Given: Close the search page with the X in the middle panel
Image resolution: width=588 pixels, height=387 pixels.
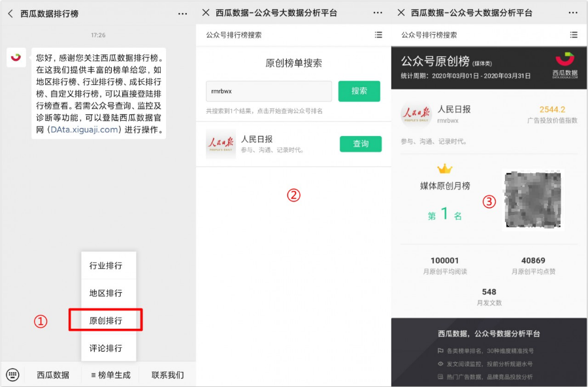Looking at the screenshot, I should click(206, 12).
